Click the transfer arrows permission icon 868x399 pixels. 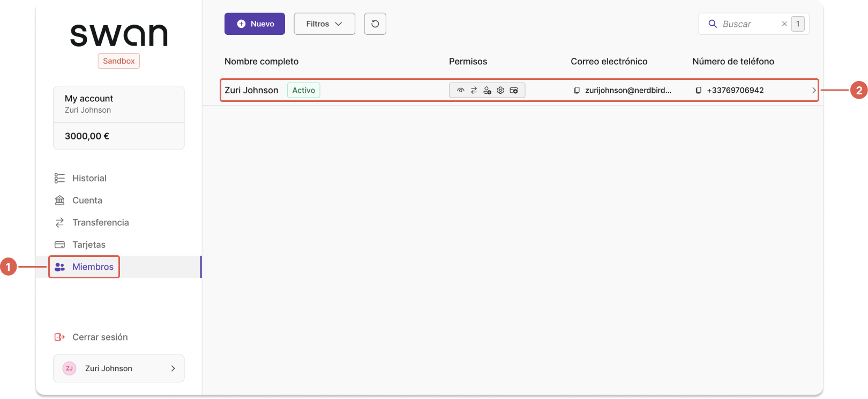coord(474,90)
